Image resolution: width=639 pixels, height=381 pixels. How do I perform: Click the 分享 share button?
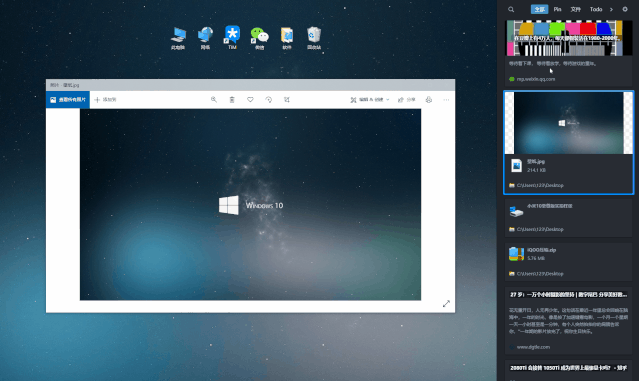tap(407, 100)
